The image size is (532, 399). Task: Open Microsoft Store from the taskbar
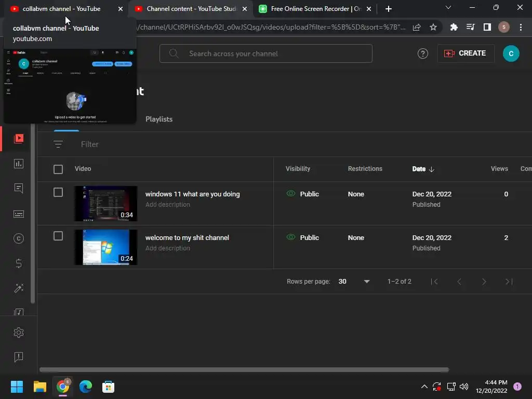click(x=108, y=387)
